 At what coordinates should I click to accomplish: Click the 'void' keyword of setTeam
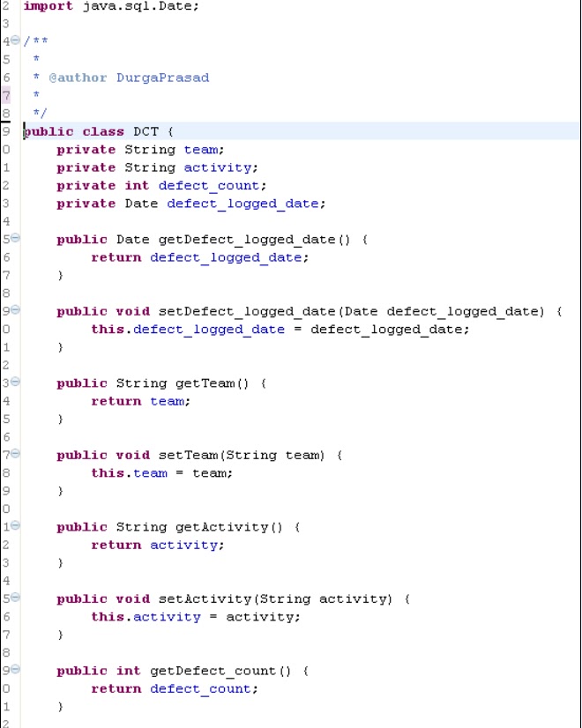pyautogui.click(x=133, y=455)
